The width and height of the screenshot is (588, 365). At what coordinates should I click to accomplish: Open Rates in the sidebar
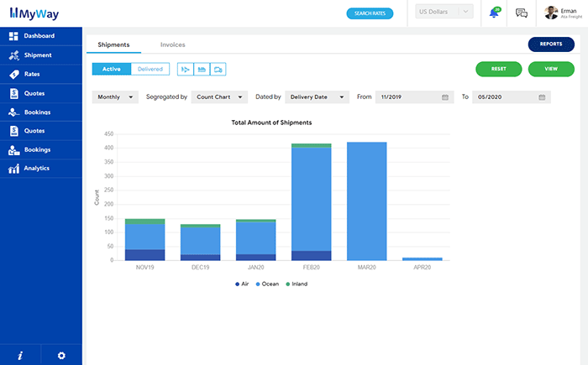[41, 74]
